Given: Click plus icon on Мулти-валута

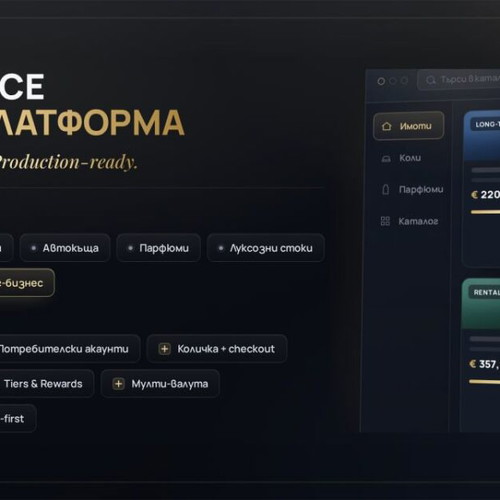Looking at the screenshot, I should [x=118, y=384].
